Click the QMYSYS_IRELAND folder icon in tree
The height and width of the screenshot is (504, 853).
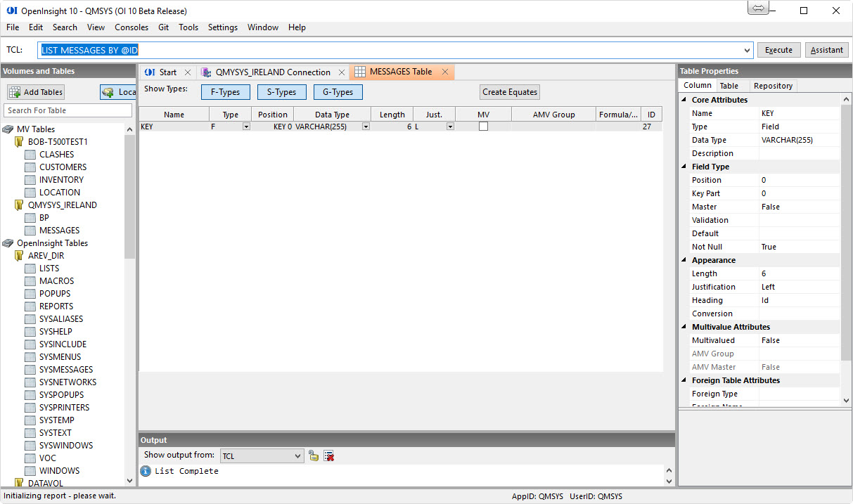(x=19, y=205)
